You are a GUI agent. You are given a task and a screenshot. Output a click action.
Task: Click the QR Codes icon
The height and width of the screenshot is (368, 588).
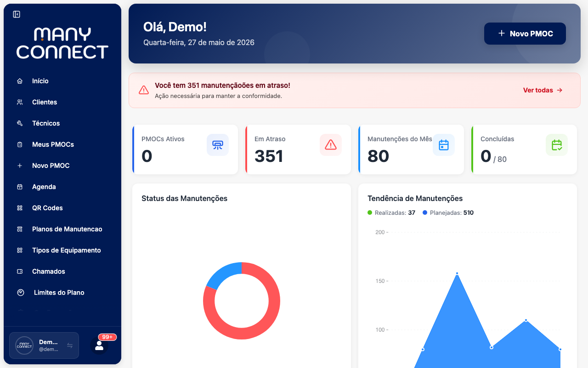20,208
